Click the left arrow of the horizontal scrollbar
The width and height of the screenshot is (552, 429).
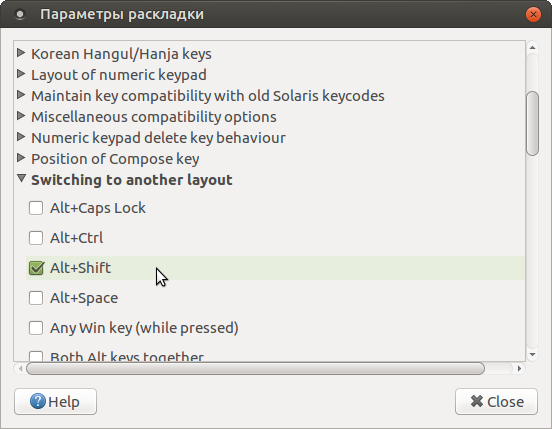[x=20, y=368]
